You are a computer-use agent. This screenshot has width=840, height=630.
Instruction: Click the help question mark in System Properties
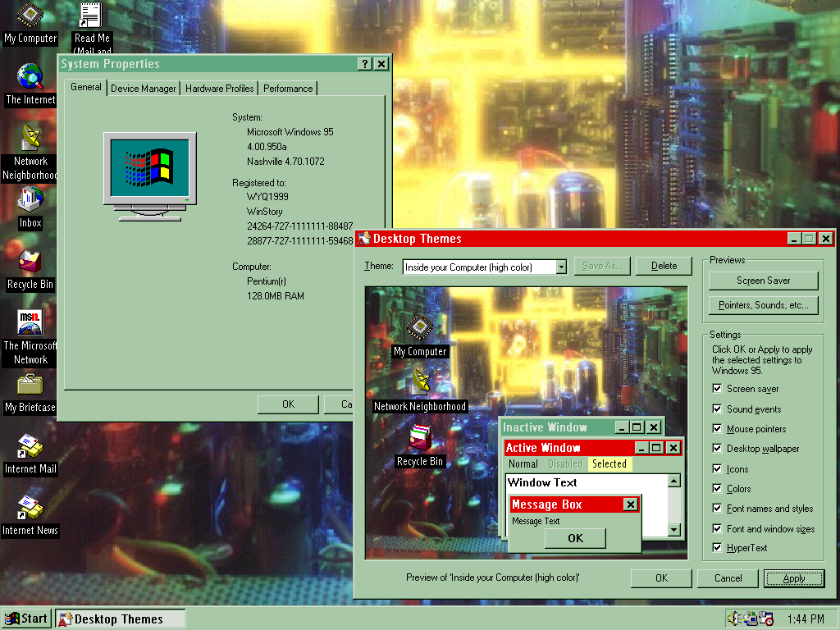tap(364, 64)
